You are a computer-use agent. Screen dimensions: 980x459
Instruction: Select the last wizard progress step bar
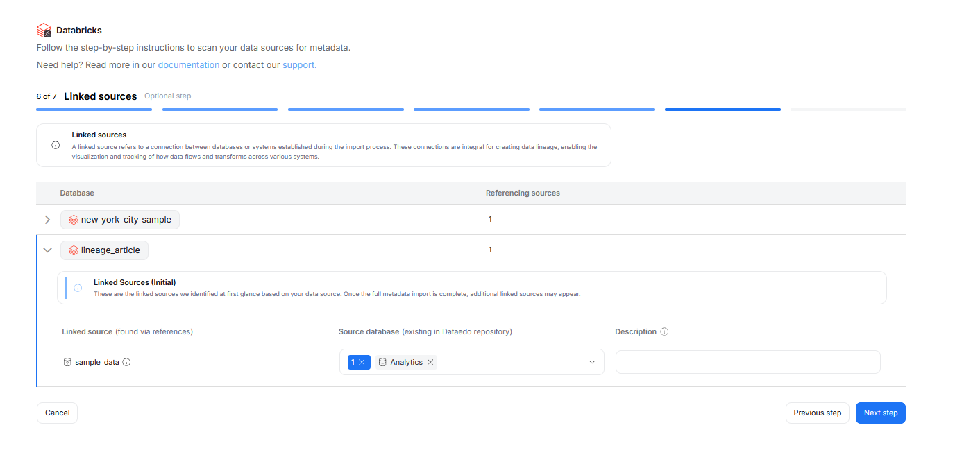(847, 110)
